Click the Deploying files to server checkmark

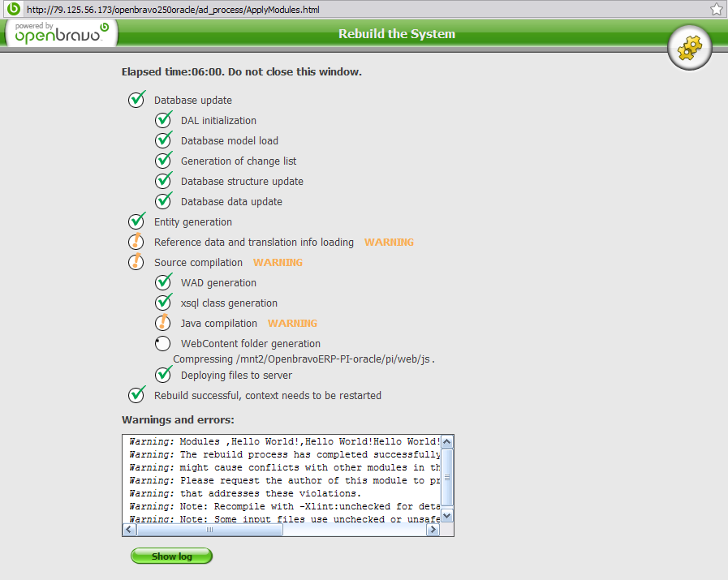pyautogui.click(x=164, y=375)
